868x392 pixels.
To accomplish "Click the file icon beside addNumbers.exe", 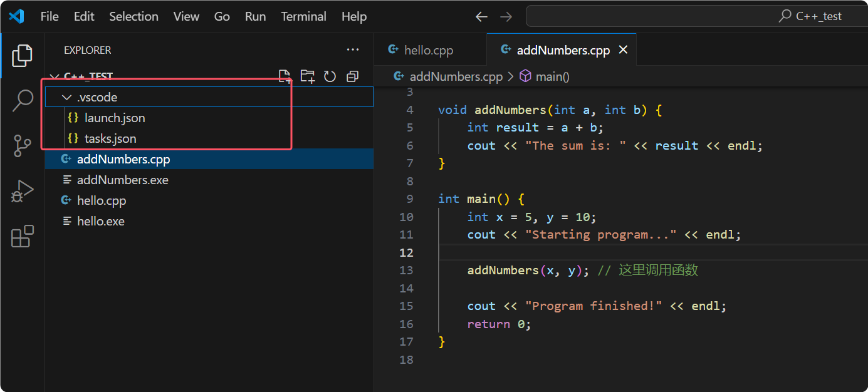I will click(67, 180).
